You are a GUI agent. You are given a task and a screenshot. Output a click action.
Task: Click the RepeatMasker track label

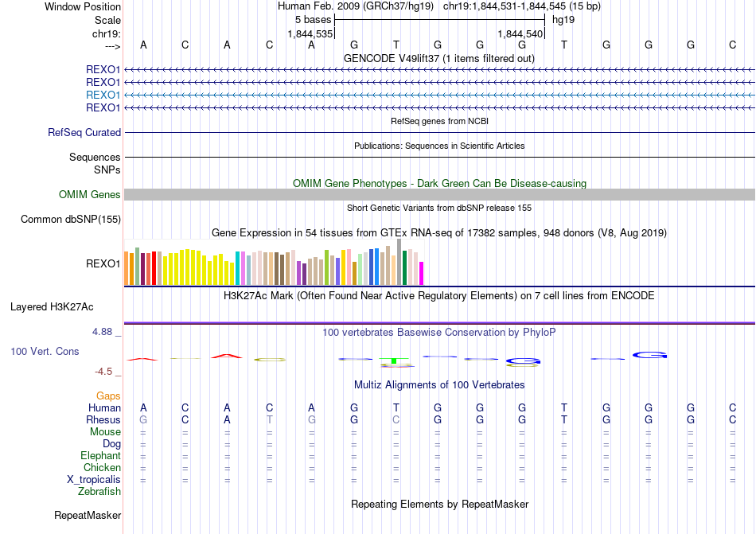click(x=88, y=515)
